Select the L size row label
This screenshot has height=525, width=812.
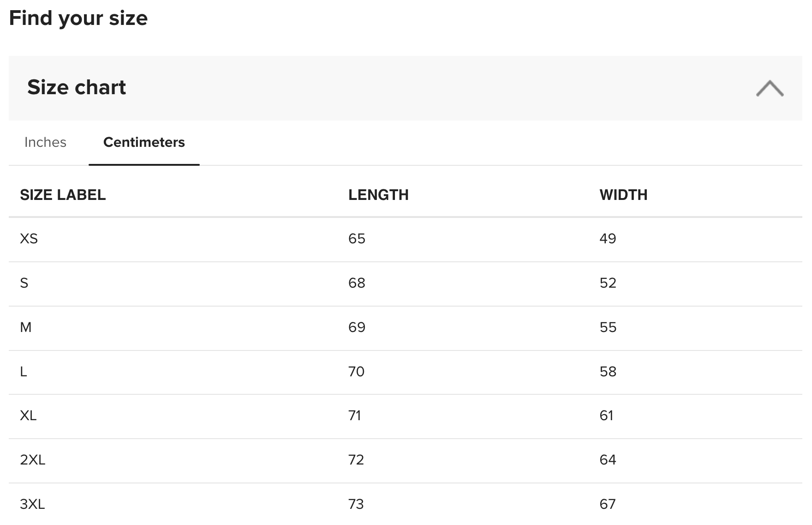(24, 372)
